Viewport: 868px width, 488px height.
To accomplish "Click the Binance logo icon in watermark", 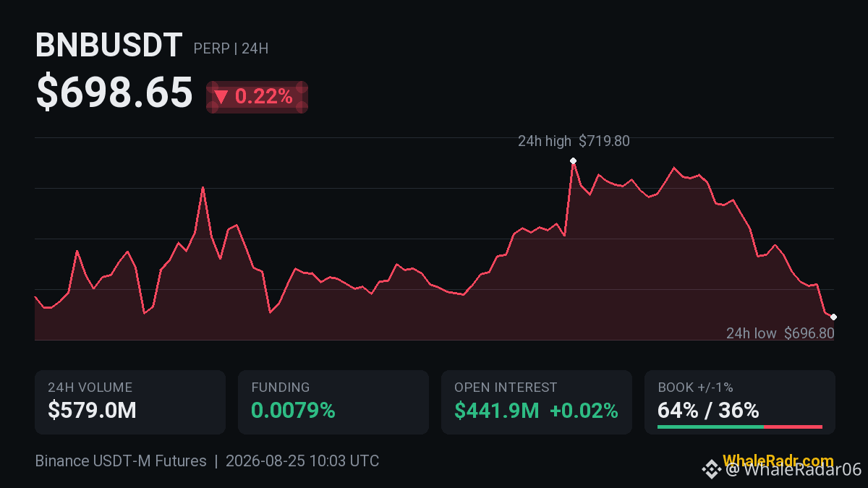I will point(712,470).
